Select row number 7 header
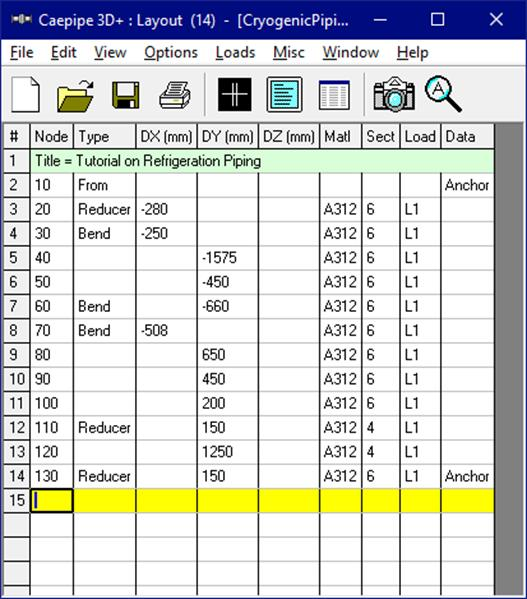Image resolution: width=527 pixels, height=599 pixels. (16, 306)
